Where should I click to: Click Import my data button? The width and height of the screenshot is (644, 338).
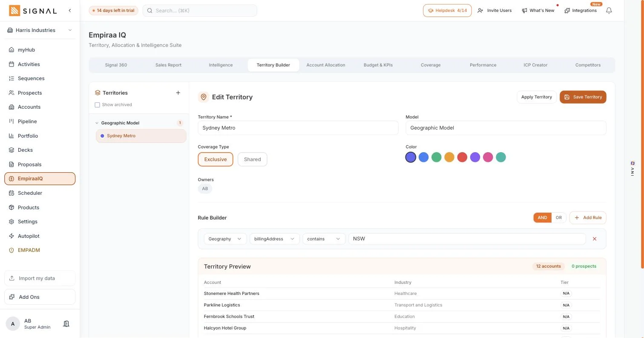(40, 278)
